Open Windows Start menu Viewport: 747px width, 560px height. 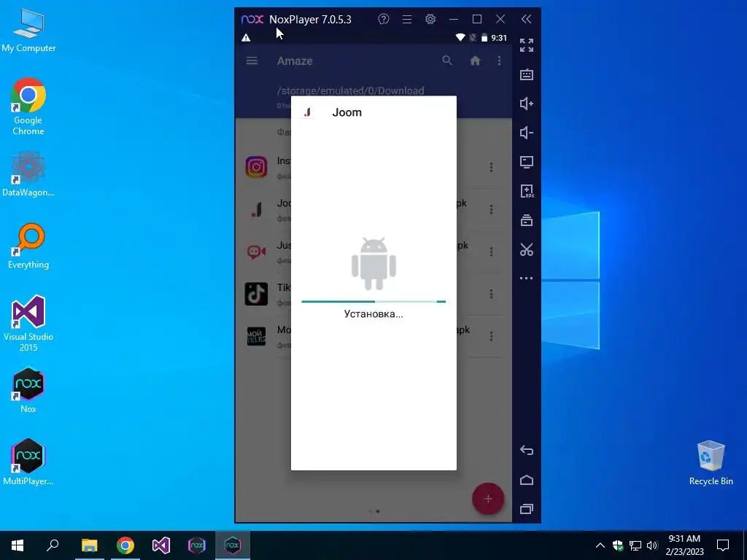[18, 545]
